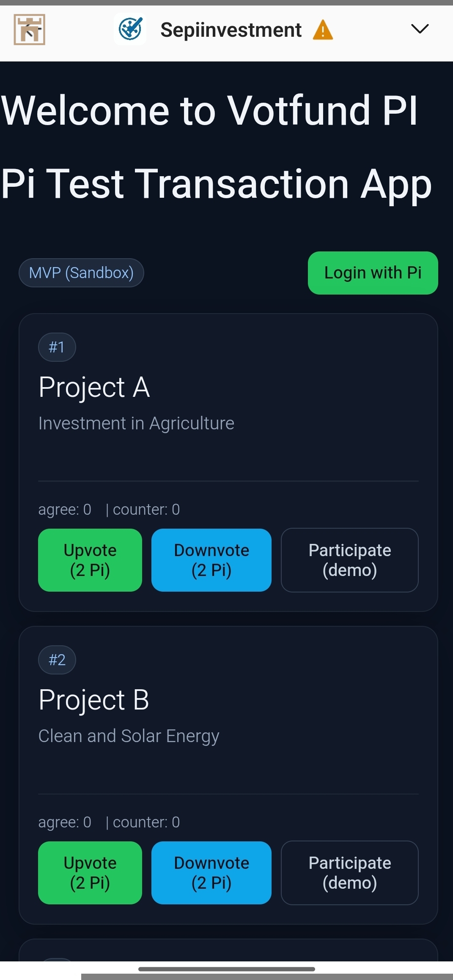Upvote Project A for 2 Pi
Viewport: 453px width, 980px height.
[x=90, y=560]
